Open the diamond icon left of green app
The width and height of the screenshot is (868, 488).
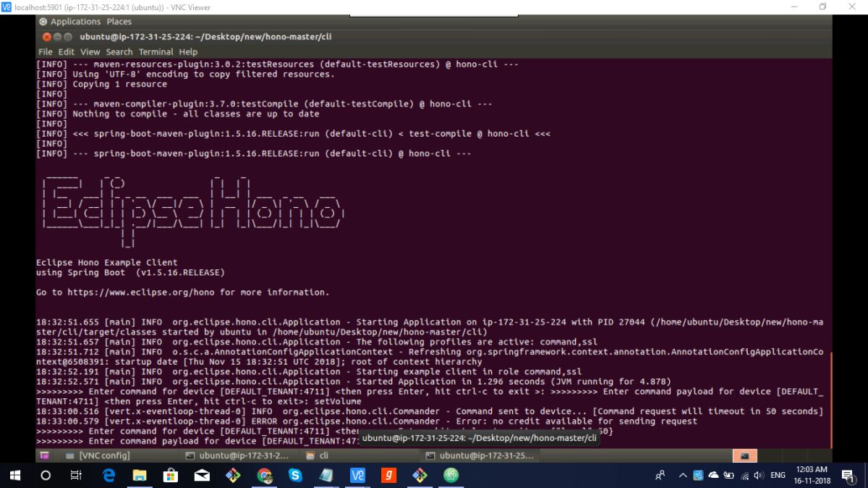coord(420,476)
